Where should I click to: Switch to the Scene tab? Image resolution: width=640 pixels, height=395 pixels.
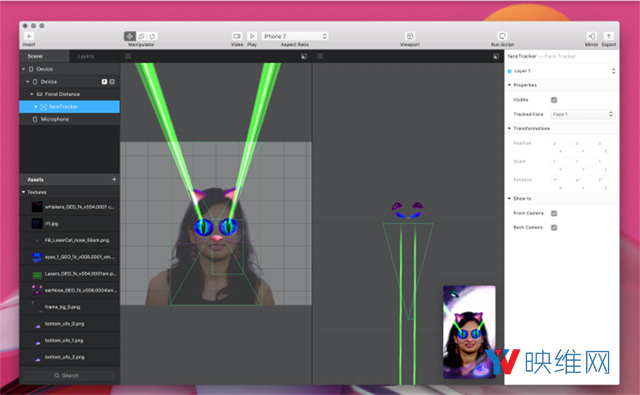(35, 56)
